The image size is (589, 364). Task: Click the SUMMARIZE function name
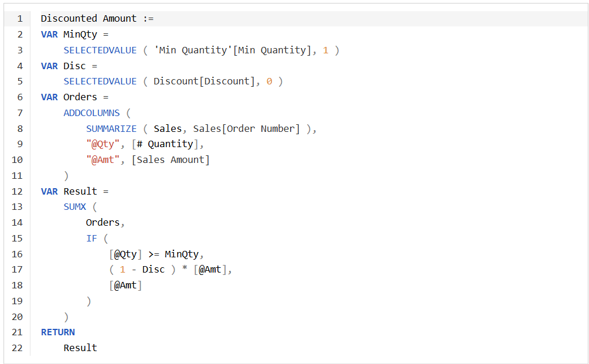[111, 128]
